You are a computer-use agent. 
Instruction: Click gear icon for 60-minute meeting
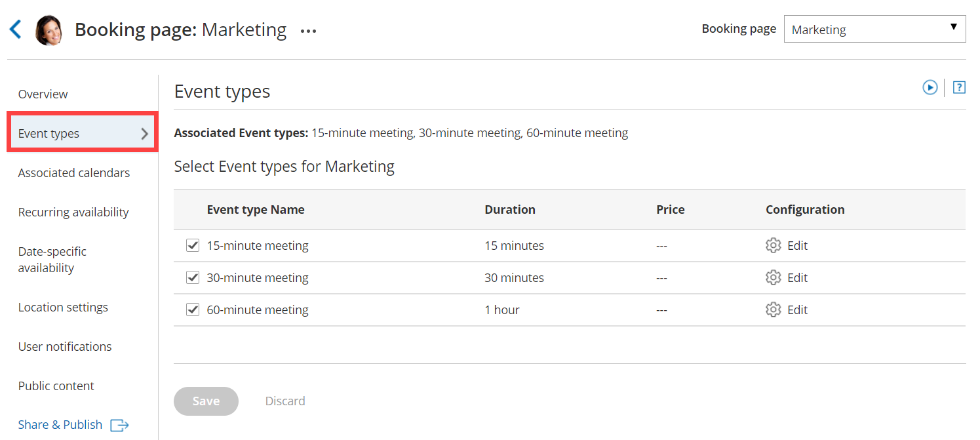774,310
